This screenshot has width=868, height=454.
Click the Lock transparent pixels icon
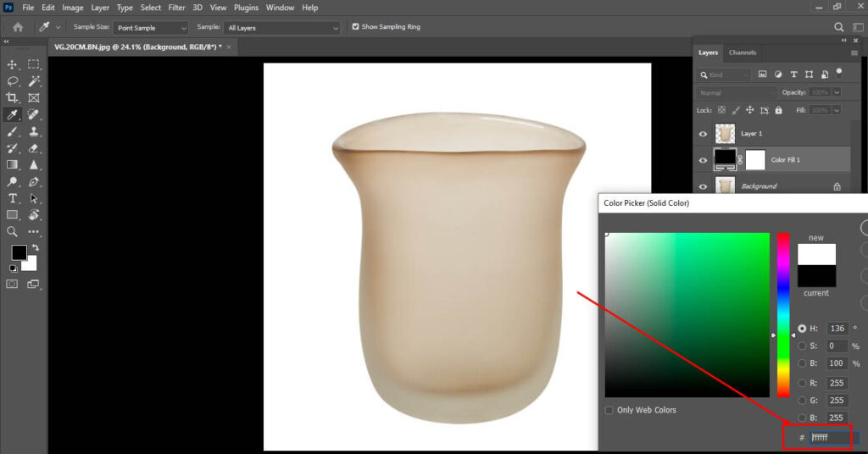click(x=721, y=110)
